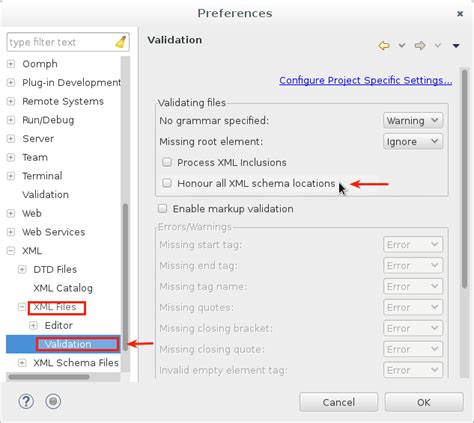Screen dimensions: 474x423
Task: Select XML Files tree item
Action: [x=55, y=307]
